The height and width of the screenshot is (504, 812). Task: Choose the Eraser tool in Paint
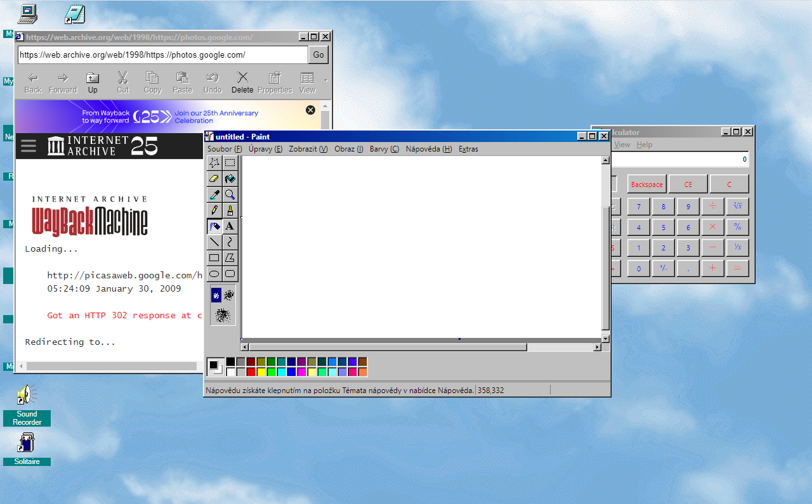point(214,179)
